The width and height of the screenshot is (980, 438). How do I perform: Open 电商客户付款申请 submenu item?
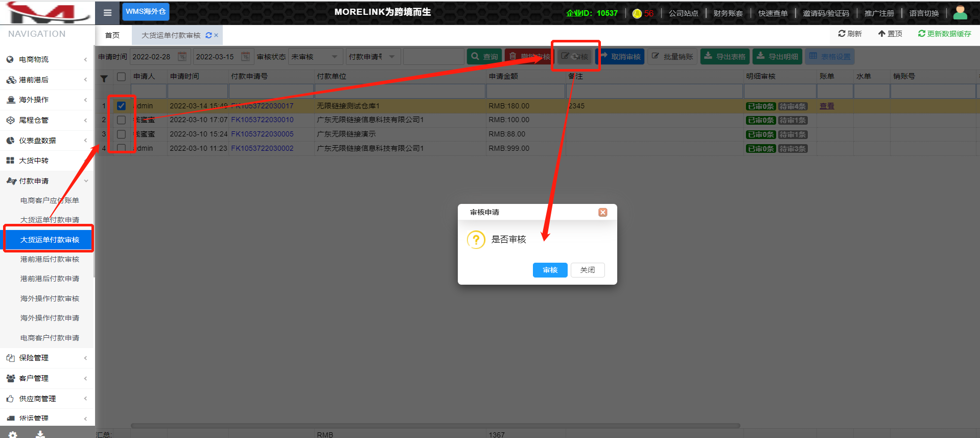click(50, 338)
